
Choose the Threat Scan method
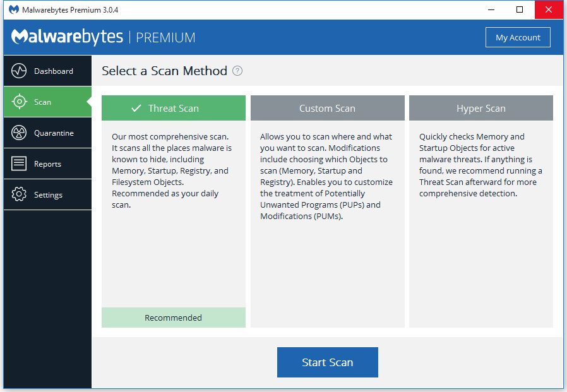click(174, 108)
